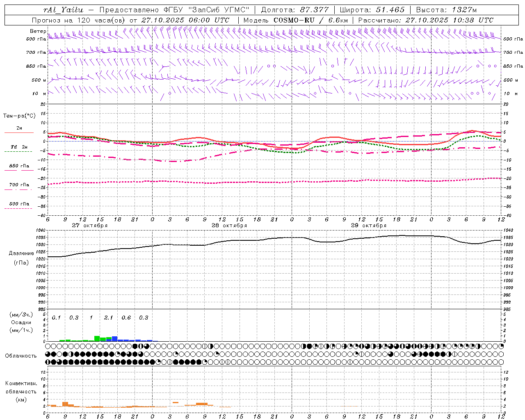The width and height of the screenshot is (525, 420).
Task: Click the tallest blue precipitation bar
Action: (x=115, y=339)
